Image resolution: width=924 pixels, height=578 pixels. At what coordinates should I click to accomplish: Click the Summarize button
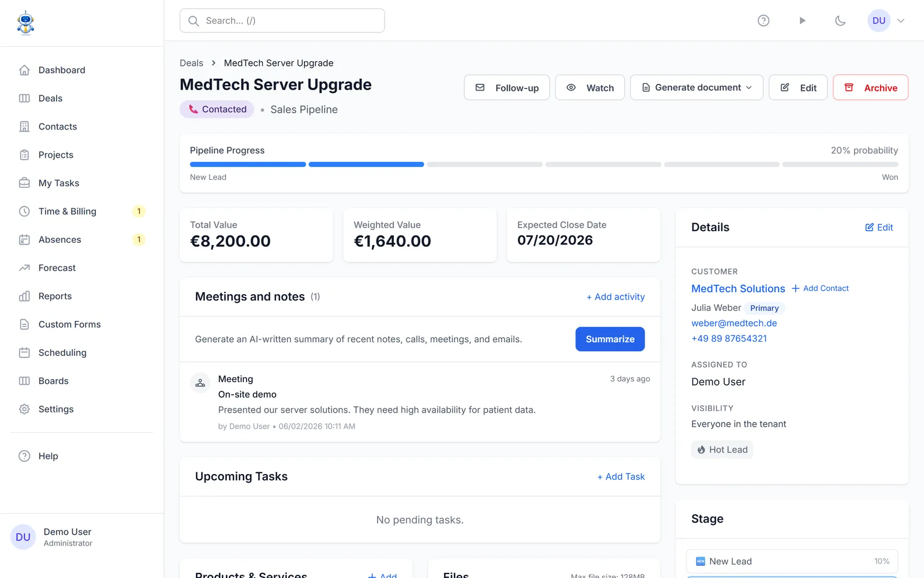coord(610,339)
